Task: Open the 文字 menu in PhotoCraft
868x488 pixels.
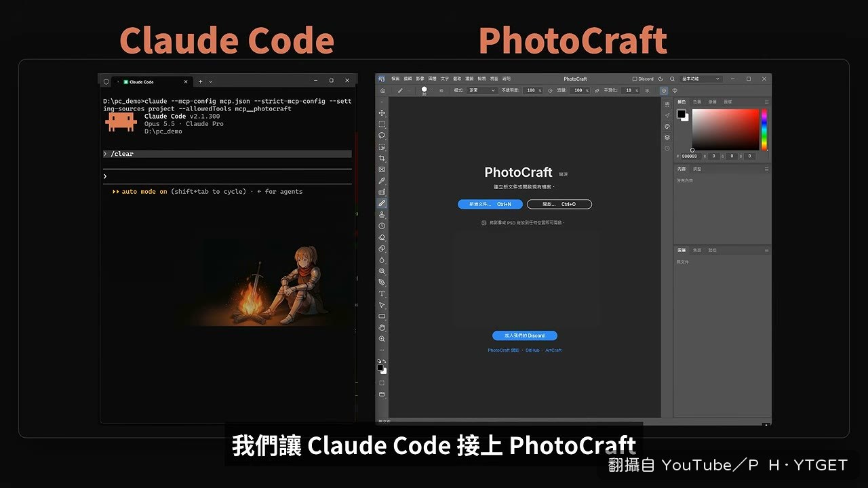Action: [x=445, y=79]
